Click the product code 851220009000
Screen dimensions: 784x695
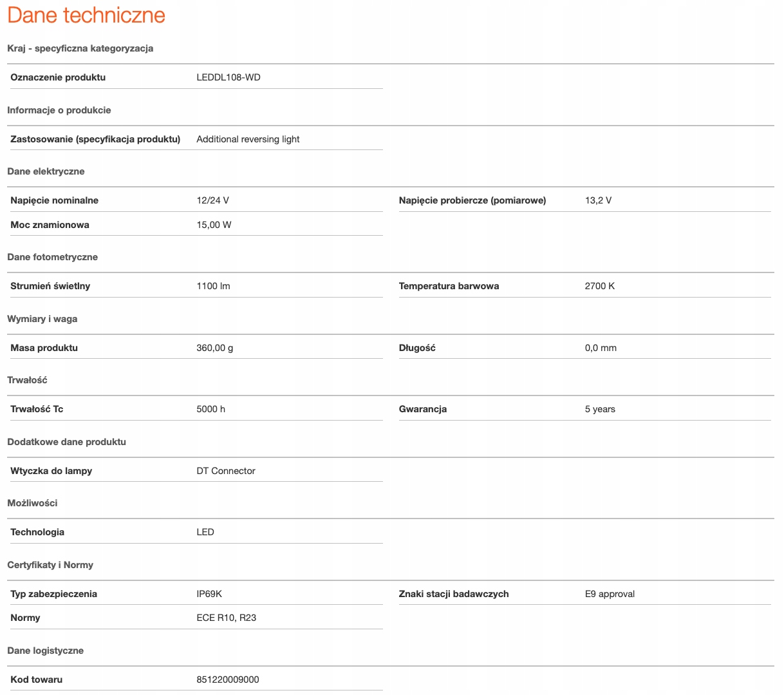(x=228, y=680)
